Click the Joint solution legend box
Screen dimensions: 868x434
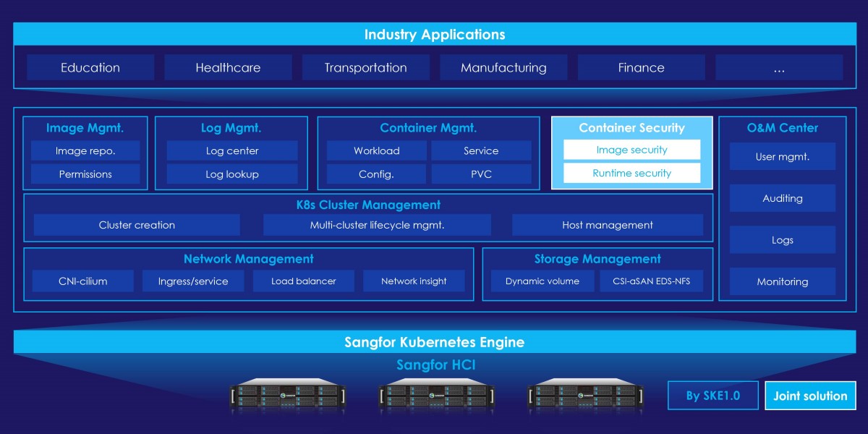coord(810,396)
